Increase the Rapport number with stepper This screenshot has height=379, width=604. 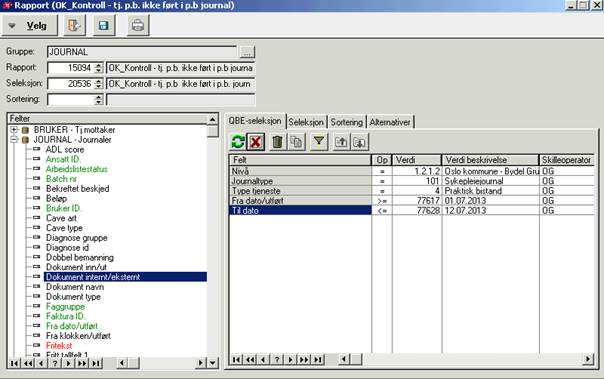click(x=99, y=65)
